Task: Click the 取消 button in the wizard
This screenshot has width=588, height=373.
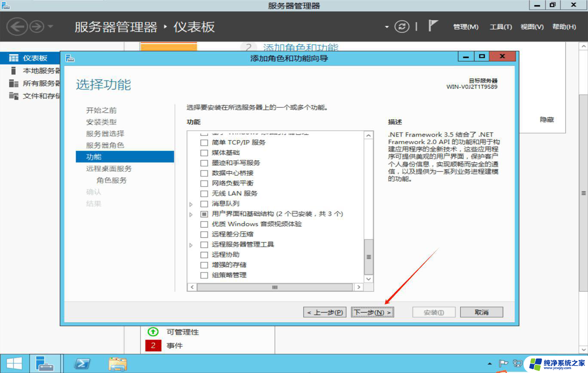Action: 481,312
